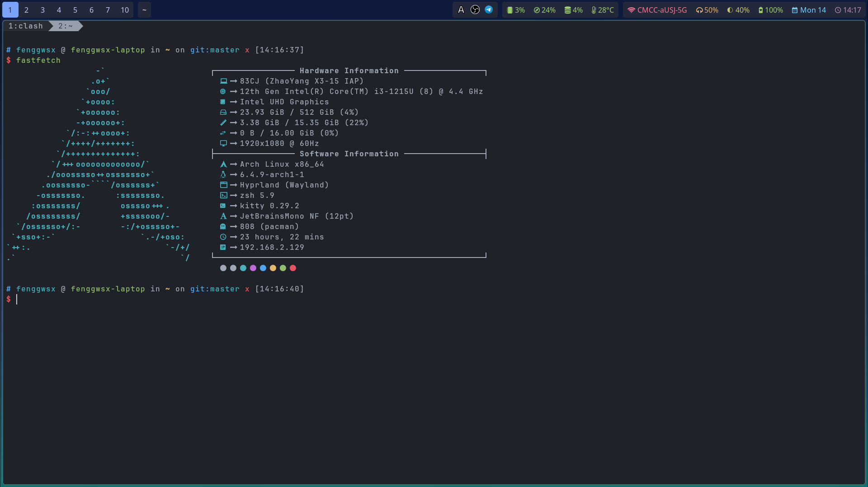The height and width of the screenshot is (487, 868).
Task: Click the 83CJ (ZhaoYang X3-15 IAP) text
Action: (302, 81)
